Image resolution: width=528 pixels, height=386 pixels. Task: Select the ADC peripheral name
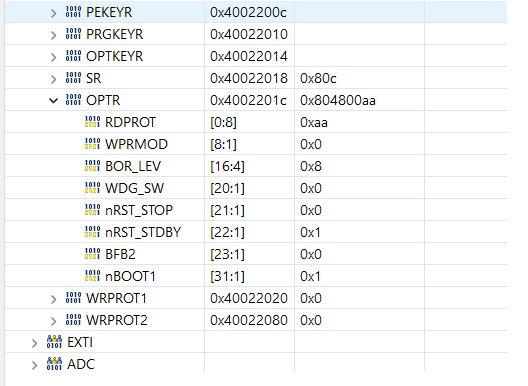pyautogui.click(x=81, y=364)
